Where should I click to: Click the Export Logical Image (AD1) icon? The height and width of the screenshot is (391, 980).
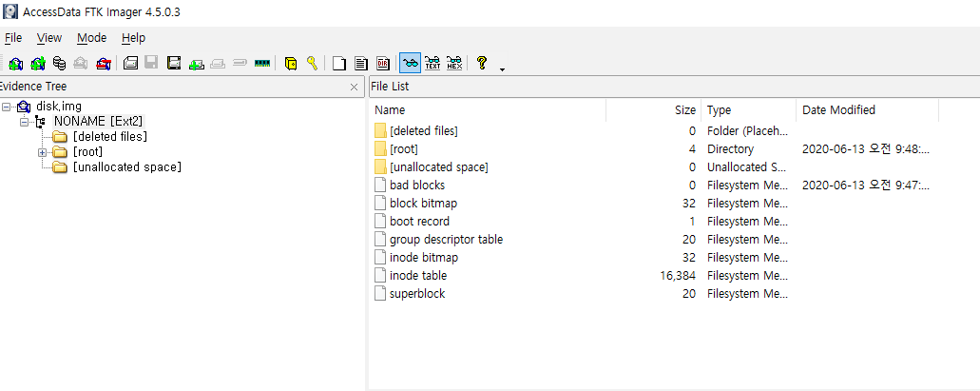174,63
